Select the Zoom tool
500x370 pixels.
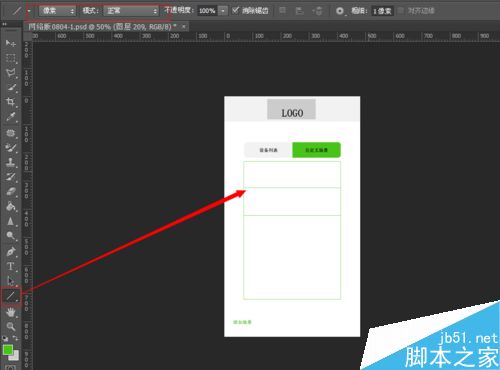[11, 326]
